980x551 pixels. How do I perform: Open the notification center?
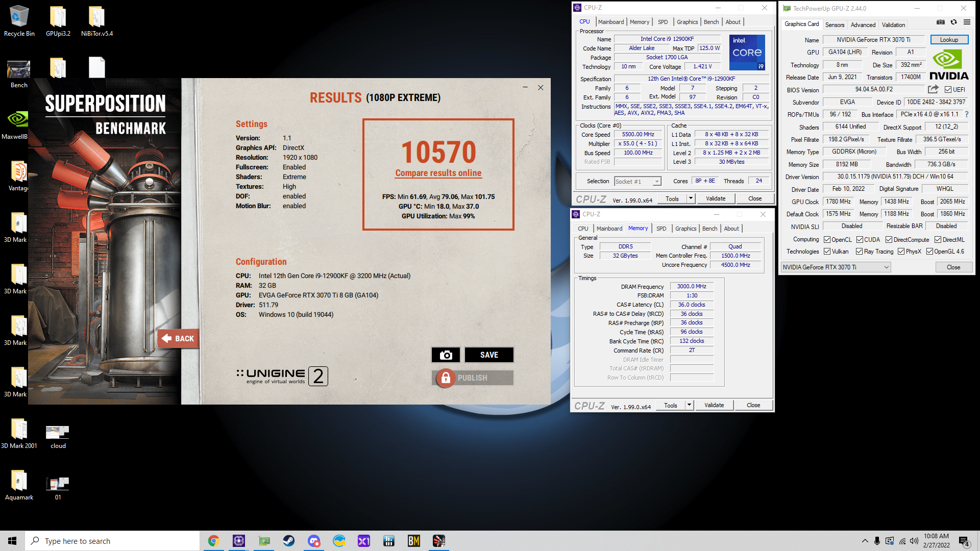click(964, 541)
